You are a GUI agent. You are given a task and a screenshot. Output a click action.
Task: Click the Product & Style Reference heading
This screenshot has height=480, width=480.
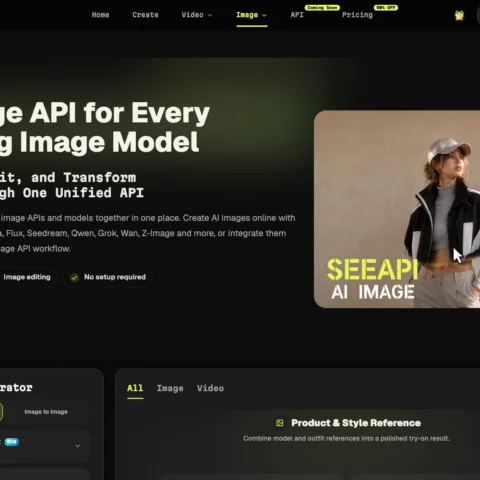coord(356,423)
